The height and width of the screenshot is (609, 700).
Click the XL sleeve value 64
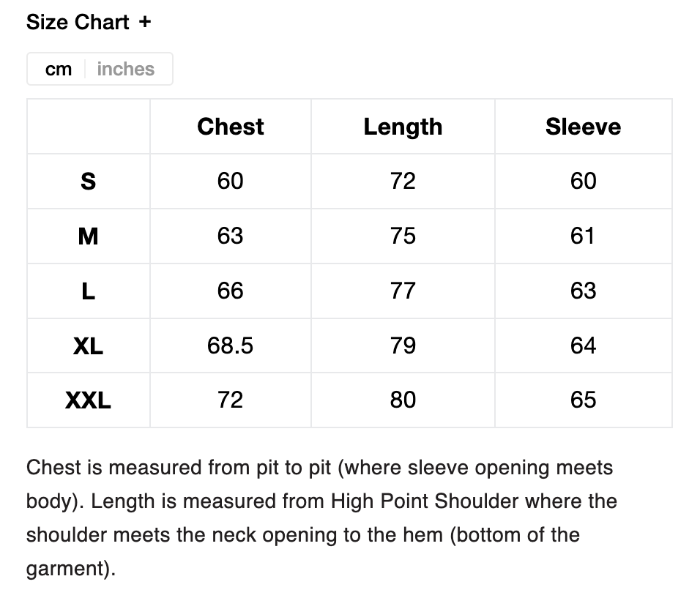(x=583, y=345)
